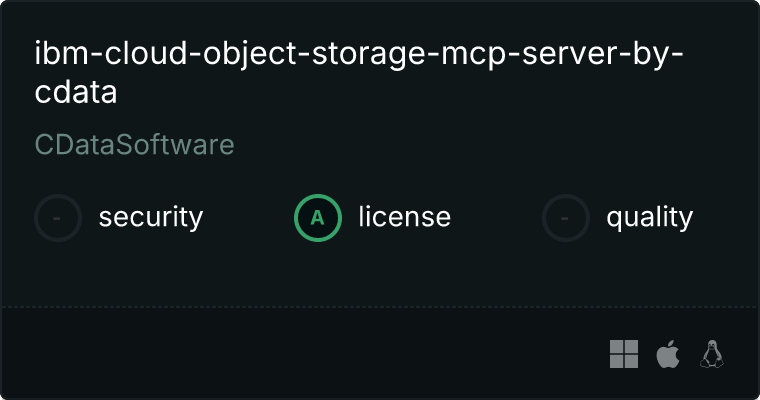
Task: Click the empty footer area left of platform icons
Action: (x=300, y=353)
